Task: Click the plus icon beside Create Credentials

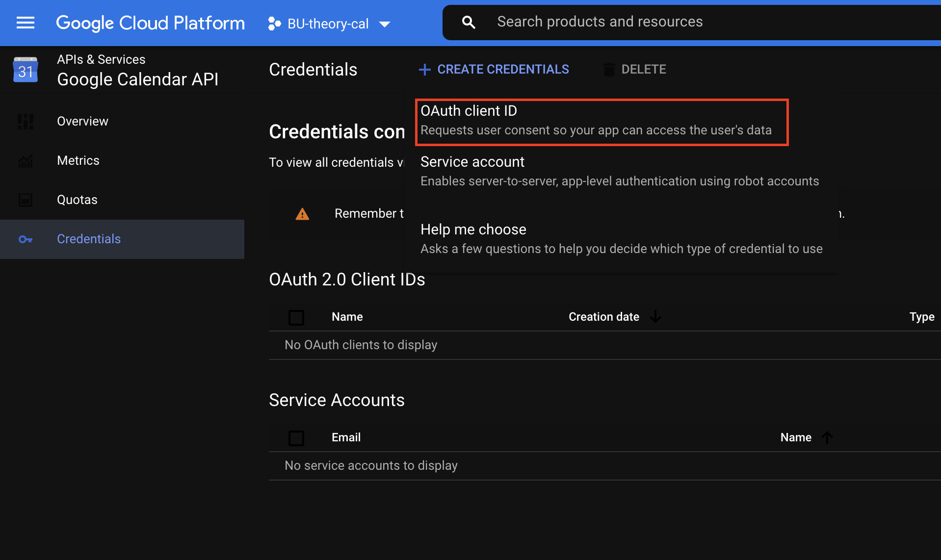Action: (424, 70)
